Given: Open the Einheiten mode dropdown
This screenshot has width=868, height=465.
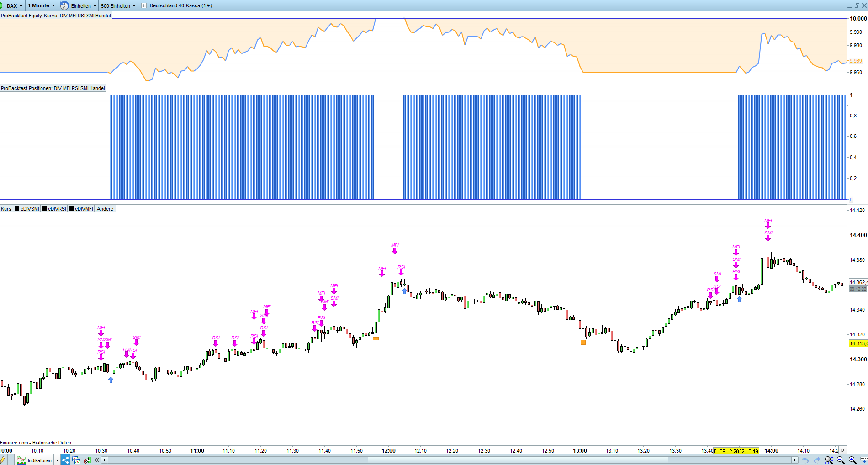Looking at the screenshot, I should 84,5.
